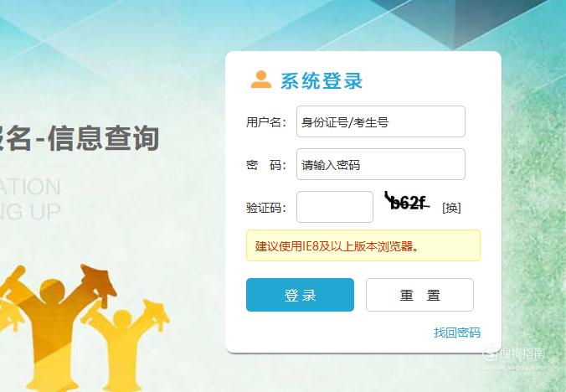
Task: Click the 系统登录 heading text
Action: coord(322,80)
